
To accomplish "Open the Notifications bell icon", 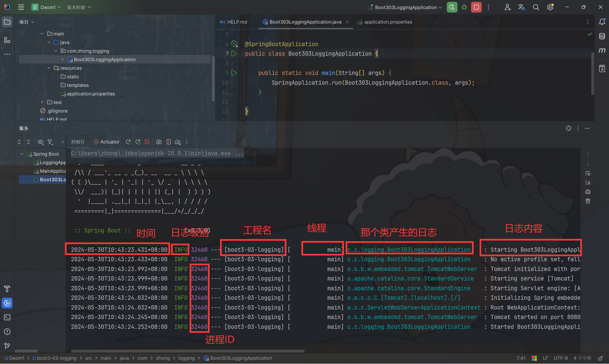I will [x=602, y=22].
